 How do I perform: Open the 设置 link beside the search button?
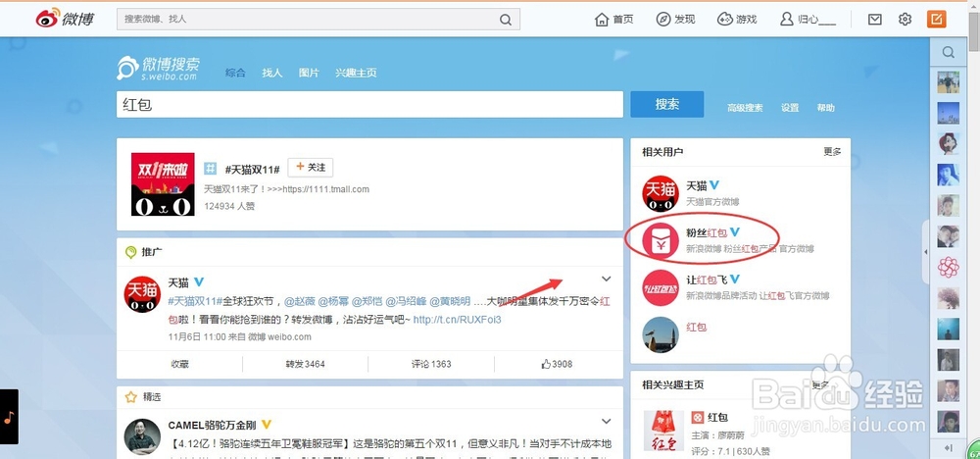click(x=790, y=108)
